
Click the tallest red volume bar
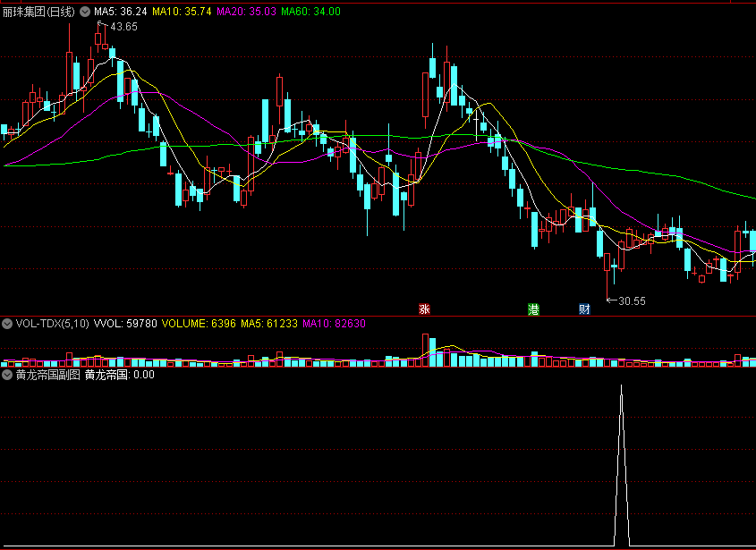[x=425, y=350]
